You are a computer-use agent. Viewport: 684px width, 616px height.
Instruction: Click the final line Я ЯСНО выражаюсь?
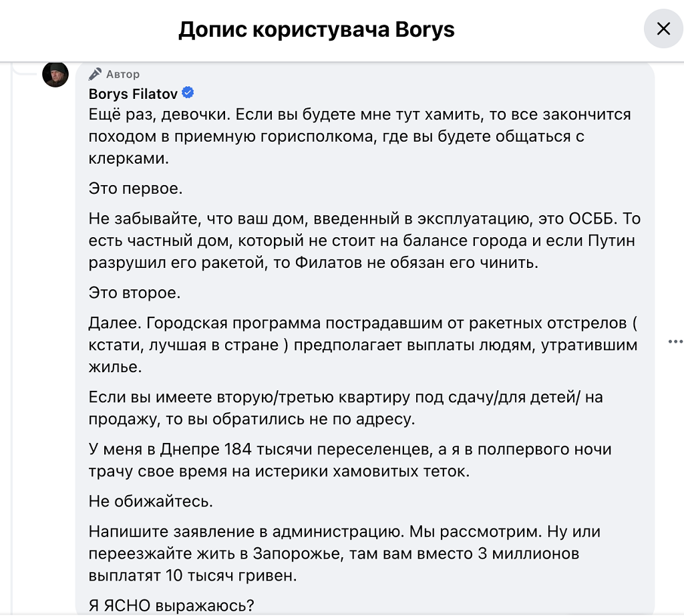[171, 605]
